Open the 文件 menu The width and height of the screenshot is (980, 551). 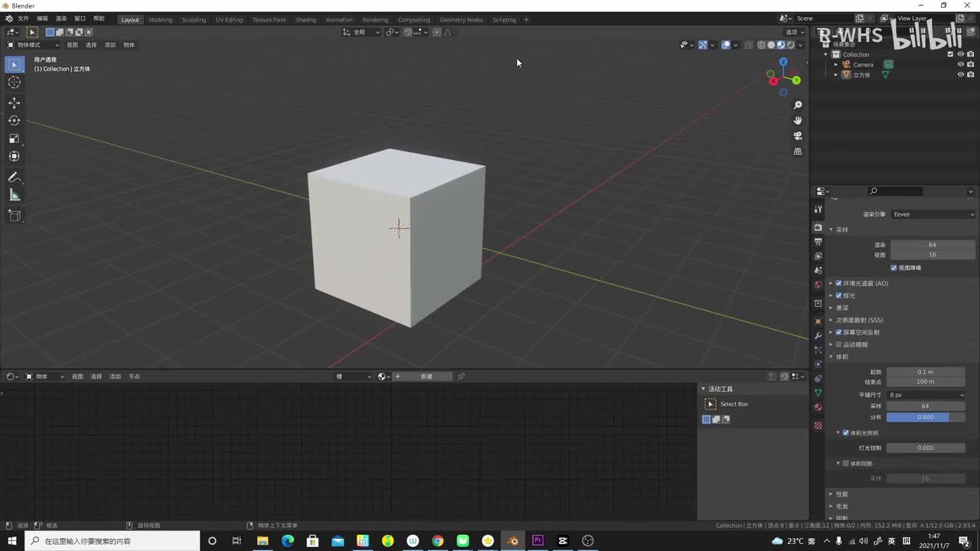point(23,18)
